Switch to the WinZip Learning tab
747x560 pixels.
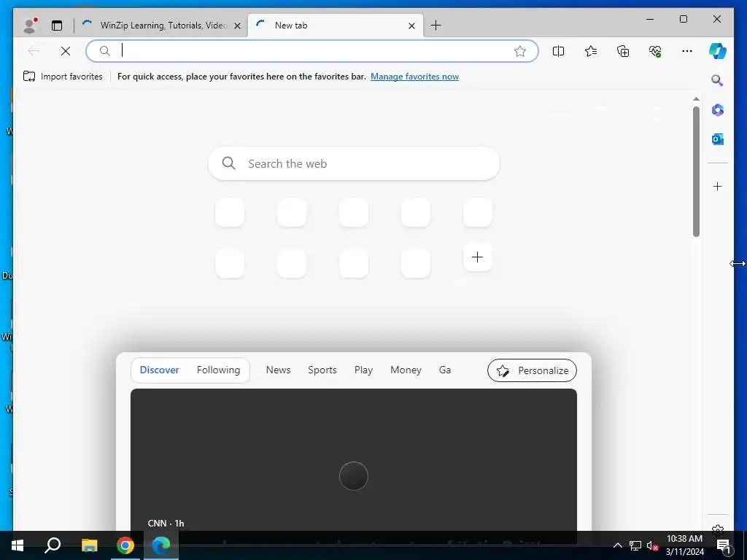click(163, 26)
